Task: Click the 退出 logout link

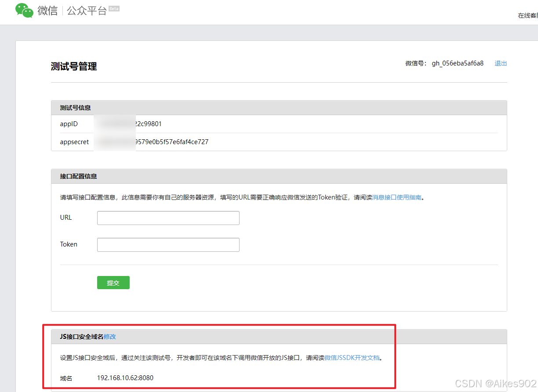Action: point(501,63)
